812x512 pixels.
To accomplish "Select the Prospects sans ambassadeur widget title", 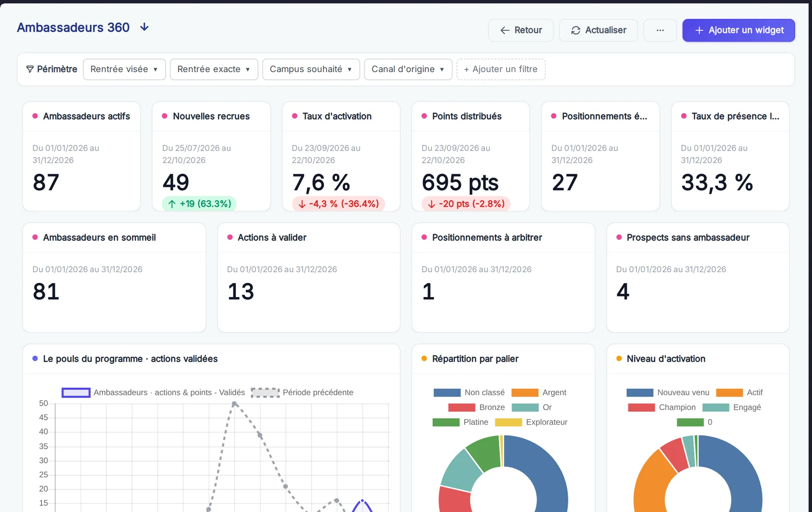I will coord(688,238).
